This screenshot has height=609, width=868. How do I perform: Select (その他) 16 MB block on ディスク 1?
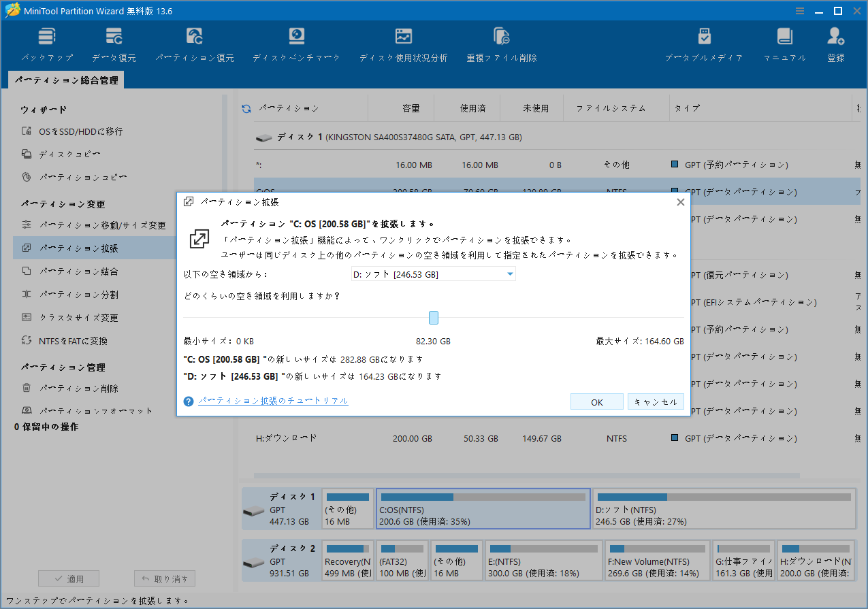[348, 509]
